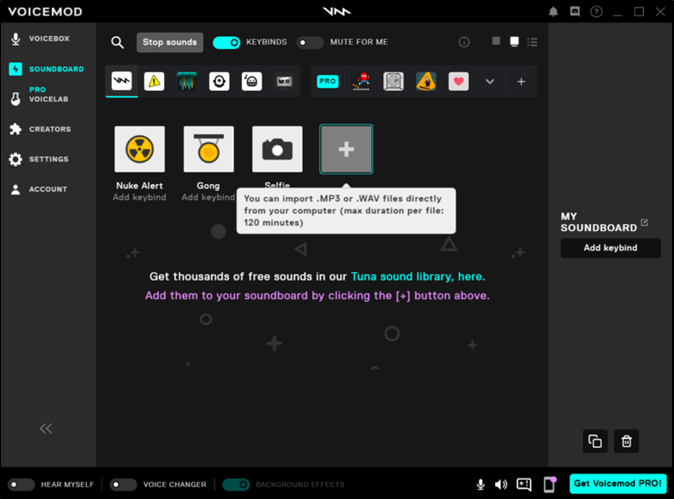Viewport: 674px width, 499px height.
Task: Open the Voicebox section
Action: (48, 39)
